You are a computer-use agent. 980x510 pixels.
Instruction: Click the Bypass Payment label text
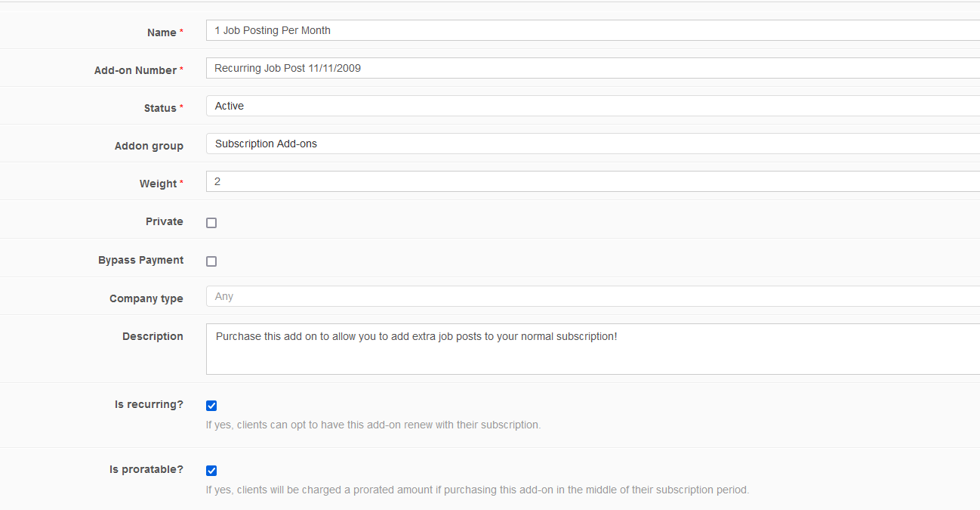(x=140, y=260)
